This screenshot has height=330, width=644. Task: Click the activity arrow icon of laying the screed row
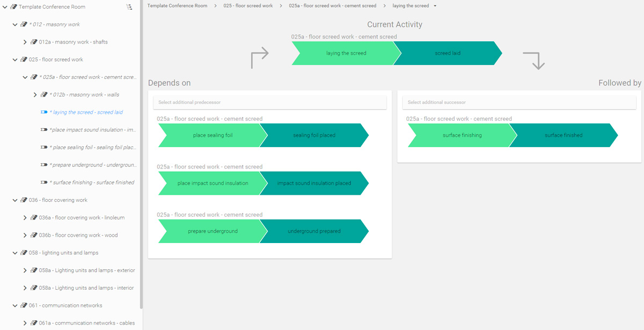click(x=44, y=112)
